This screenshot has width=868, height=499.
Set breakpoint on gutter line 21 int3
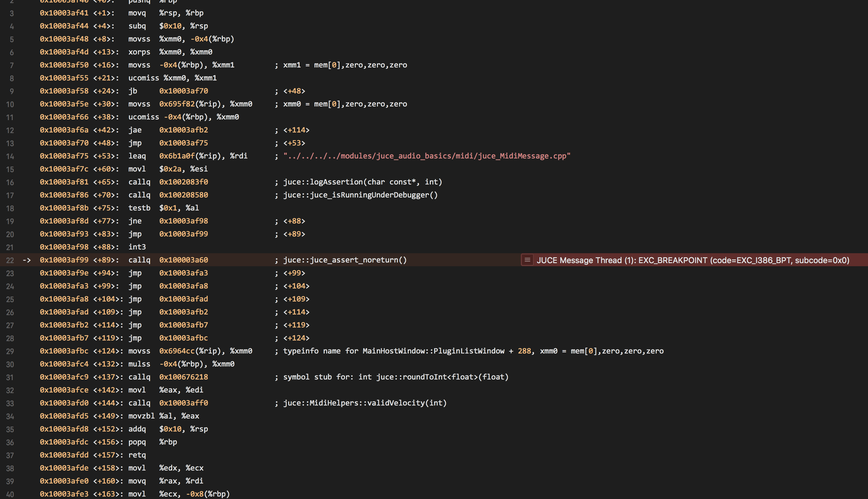10,247
